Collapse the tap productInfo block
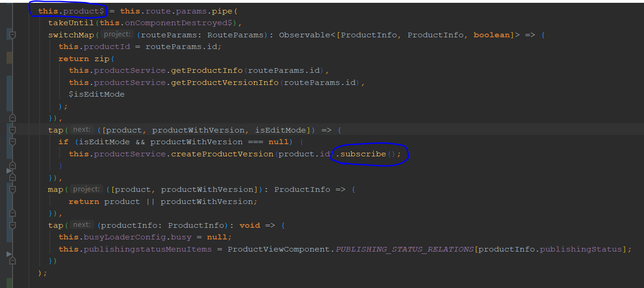Viewport: 644px width, 288px height. (x=13, y=225)
